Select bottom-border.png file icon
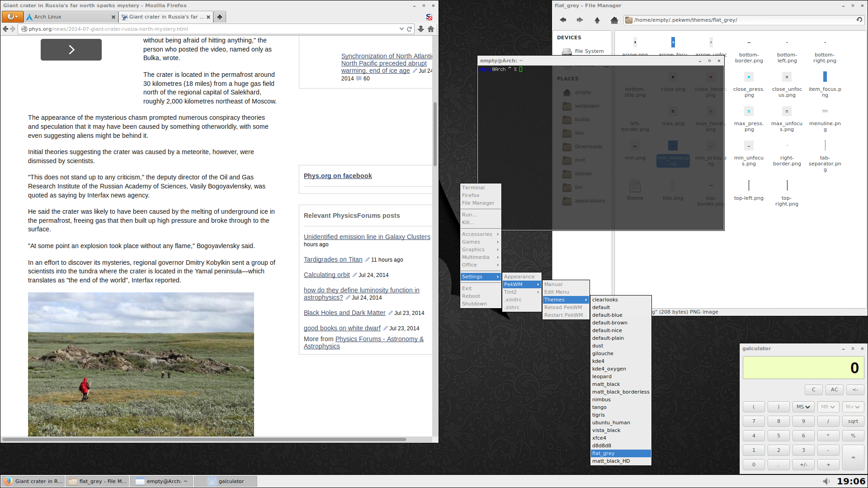This screenshot has width=868, height=488. pyautogui.click(x=749, y=50)
